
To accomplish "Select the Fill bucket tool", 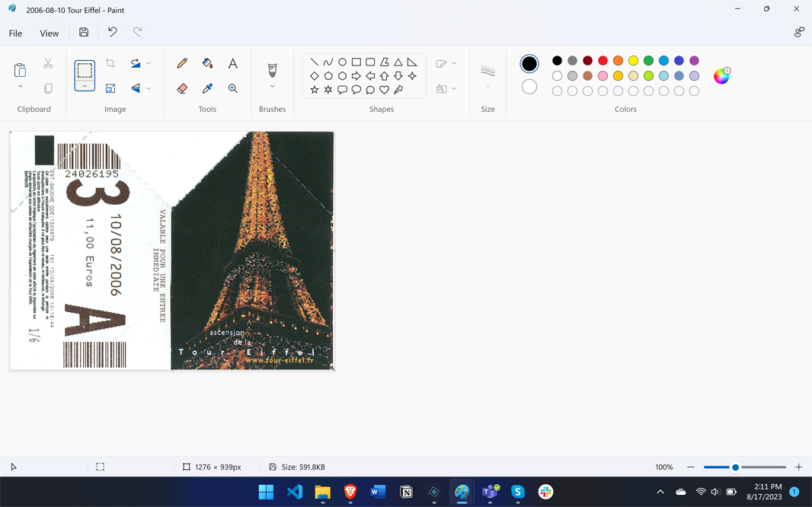I will tap(207, 64).
